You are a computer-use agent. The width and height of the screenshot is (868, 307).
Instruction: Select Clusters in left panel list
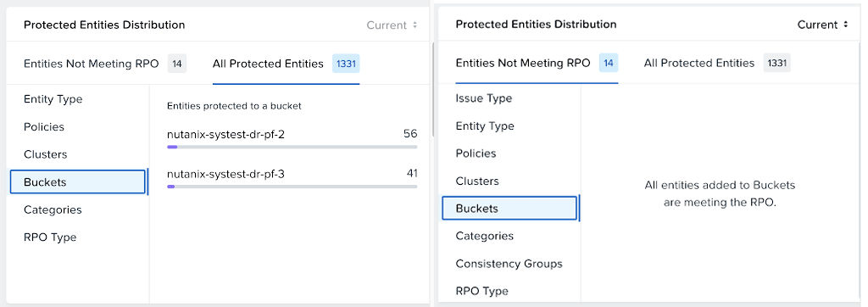click(46, 154)
